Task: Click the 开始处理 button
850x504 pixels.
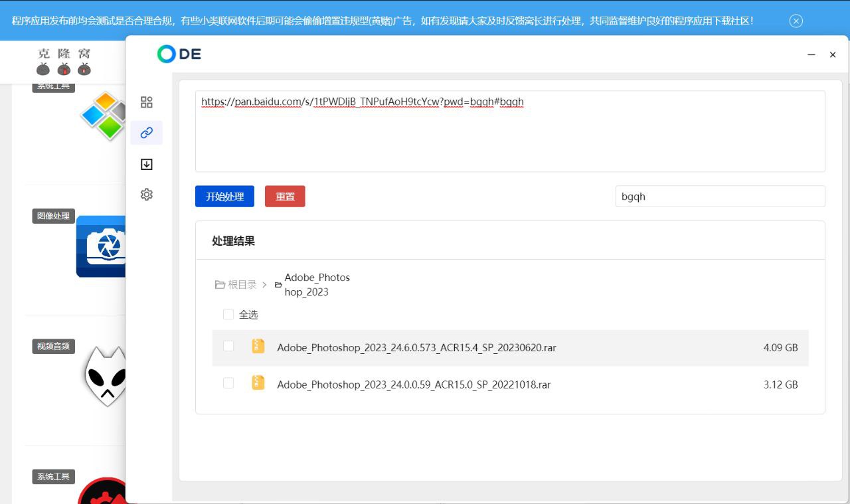Action: pyautogui.click(x=224, y=197)
